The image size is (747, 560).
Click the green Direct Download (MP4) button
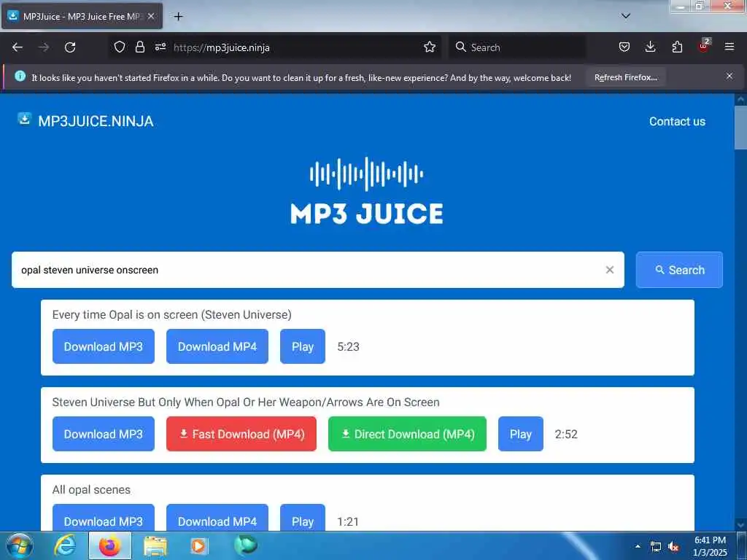(407, 434)
